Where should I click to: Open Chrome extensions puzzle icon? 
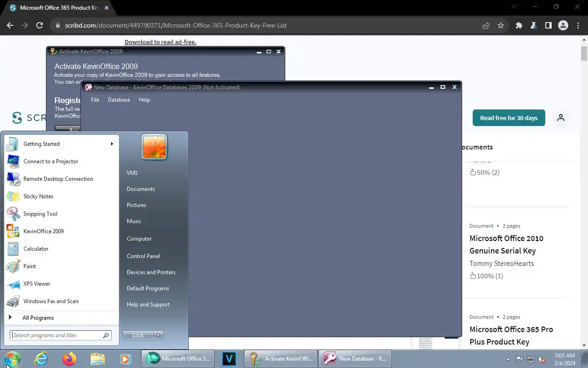pos(519,26)
